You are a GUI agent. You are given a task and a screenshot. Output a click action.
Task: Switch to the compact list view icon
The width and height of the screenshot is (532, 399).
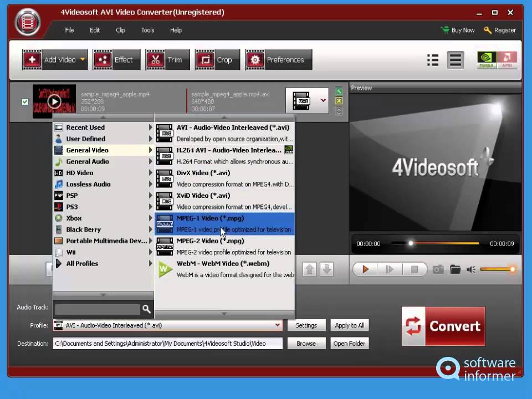456,60
